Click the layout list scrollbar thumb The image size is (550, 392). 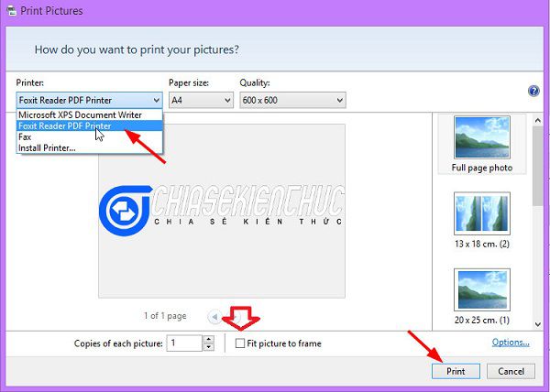(538, 166)
